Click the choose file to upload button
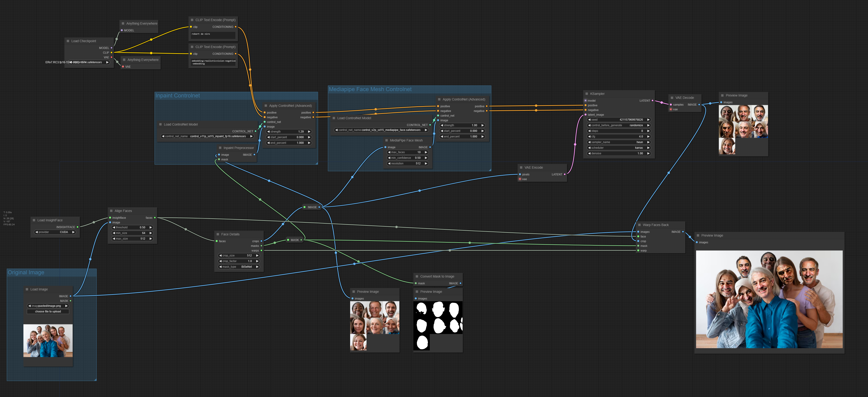Image resolution: width=868 pixels, height=397 pixels. coord(48,312)
